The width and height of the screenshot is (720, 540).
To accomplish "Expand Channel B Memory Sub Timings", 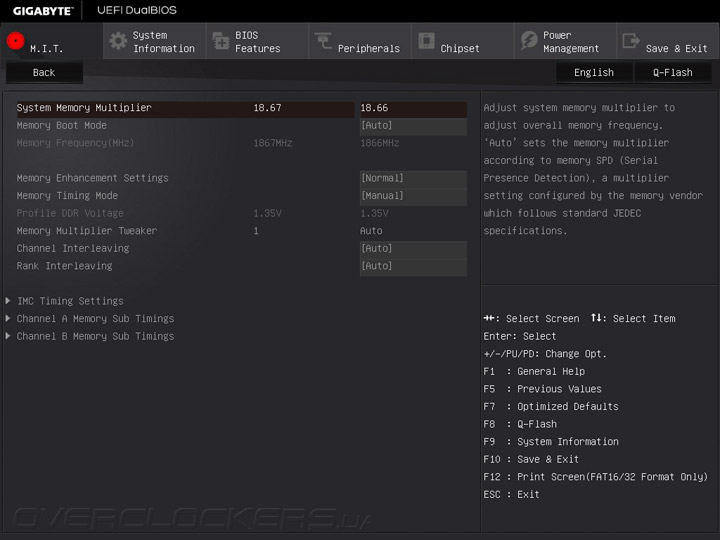I will [96, 336].
